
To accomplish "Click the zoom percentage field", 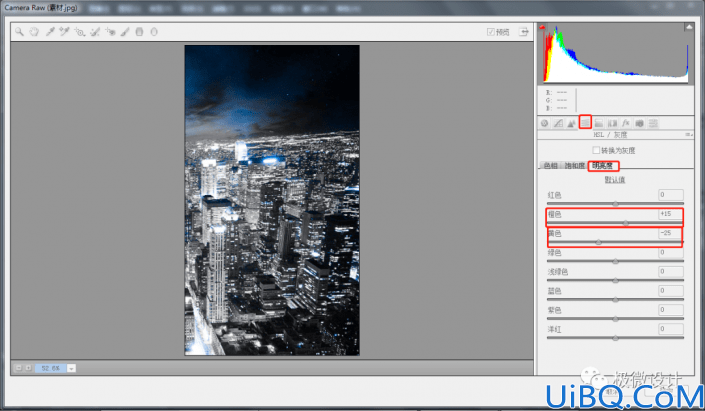I will 51,368.
